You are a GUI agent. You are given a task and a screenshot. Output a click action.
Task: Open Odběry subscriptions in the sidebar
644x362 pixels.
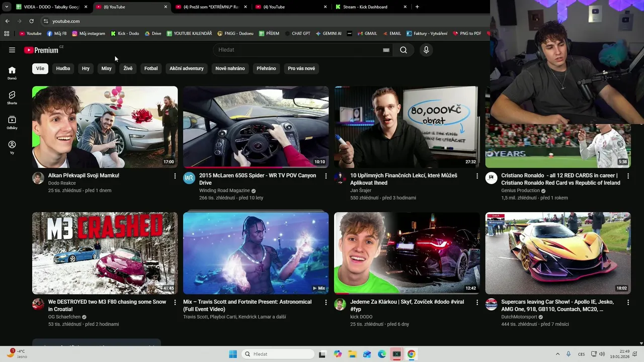[12, 123]
